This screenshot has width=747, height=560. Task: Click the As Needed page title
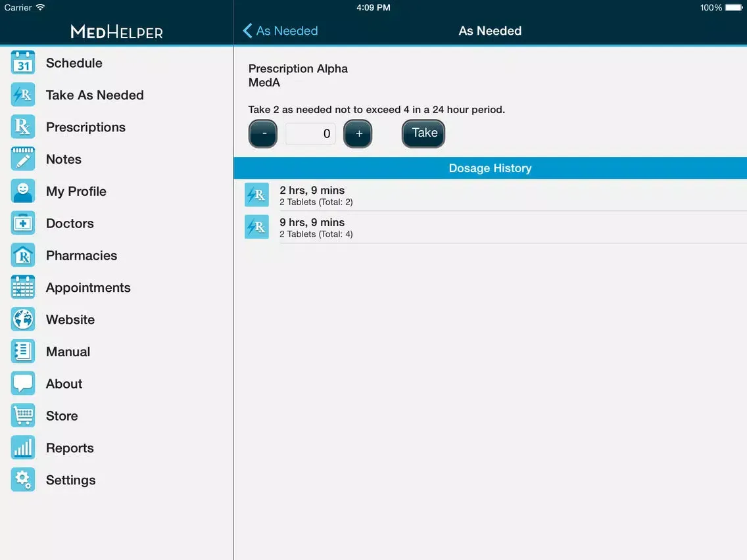490,31
